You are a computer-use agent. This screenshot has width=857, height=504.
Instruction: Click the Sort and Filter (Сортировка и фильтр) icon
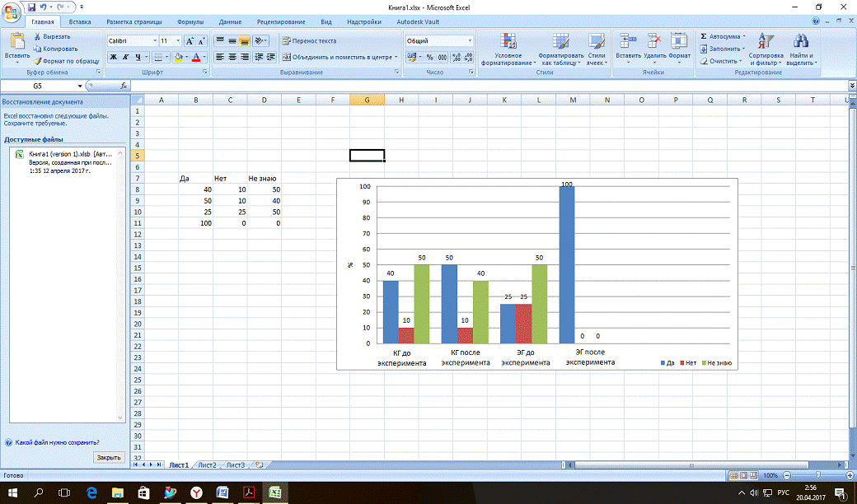[766, 41]
